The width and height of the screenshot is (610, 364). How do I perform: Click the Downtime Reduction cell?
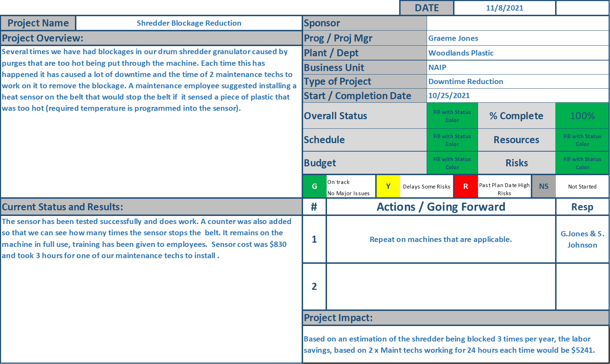click(x=518, y=81)
